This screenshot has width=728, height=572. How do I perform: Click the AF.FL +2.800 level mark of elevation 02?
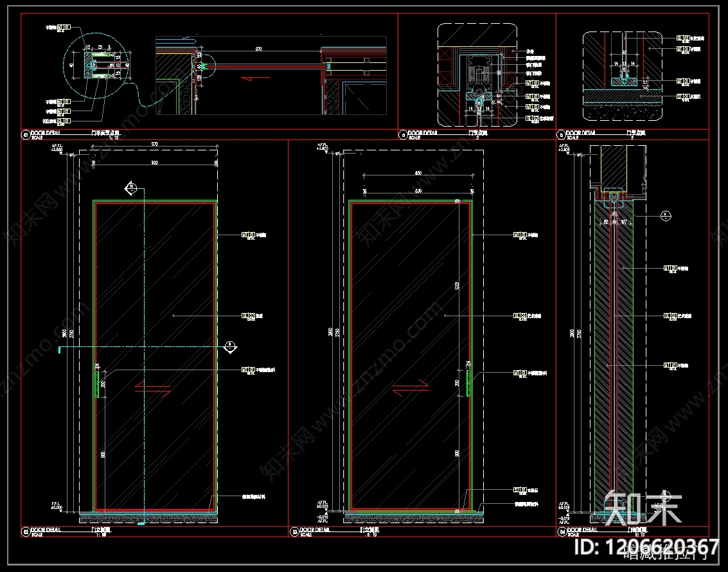[x=57, y=148]
